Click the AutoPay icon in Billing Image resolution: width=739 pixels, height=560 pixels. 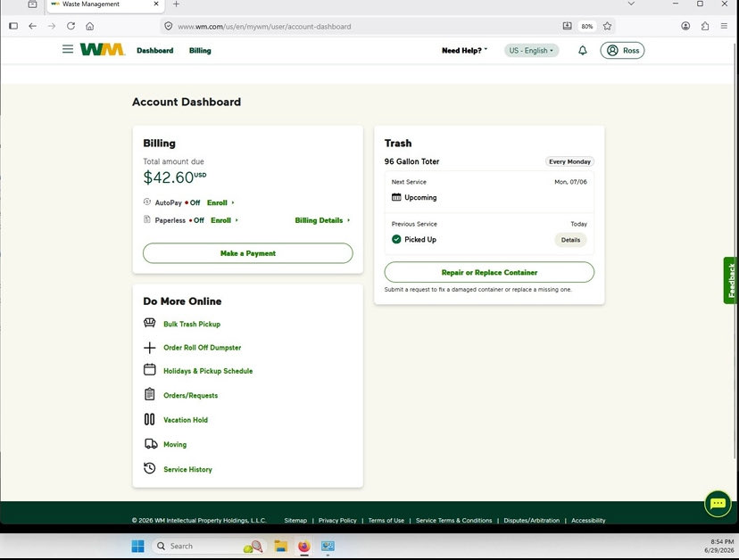click(147, 202)
